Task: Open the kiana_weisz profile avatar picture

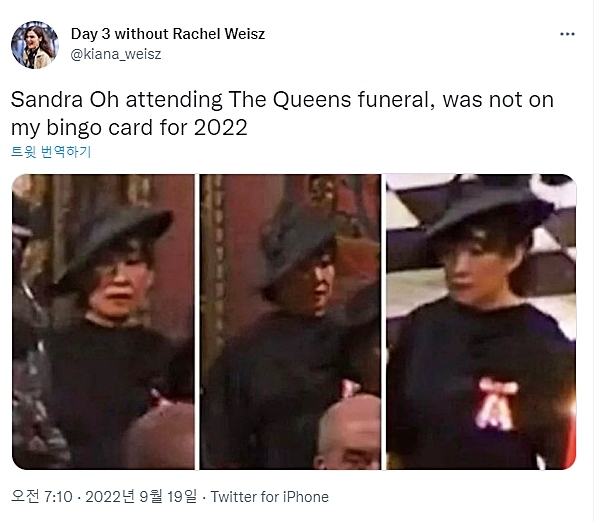Action: tap(35, 45)
